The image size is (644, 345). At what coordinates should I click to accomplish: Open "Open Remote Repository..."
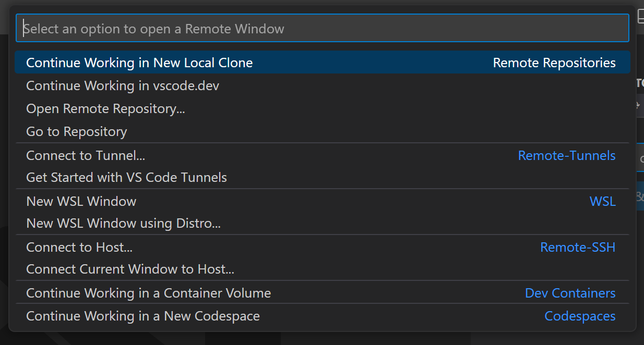[x=105, y=108]
